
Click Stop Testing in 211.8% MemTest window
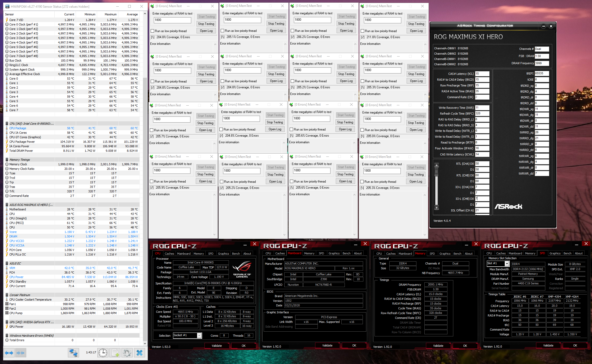(x=416, y=24)
